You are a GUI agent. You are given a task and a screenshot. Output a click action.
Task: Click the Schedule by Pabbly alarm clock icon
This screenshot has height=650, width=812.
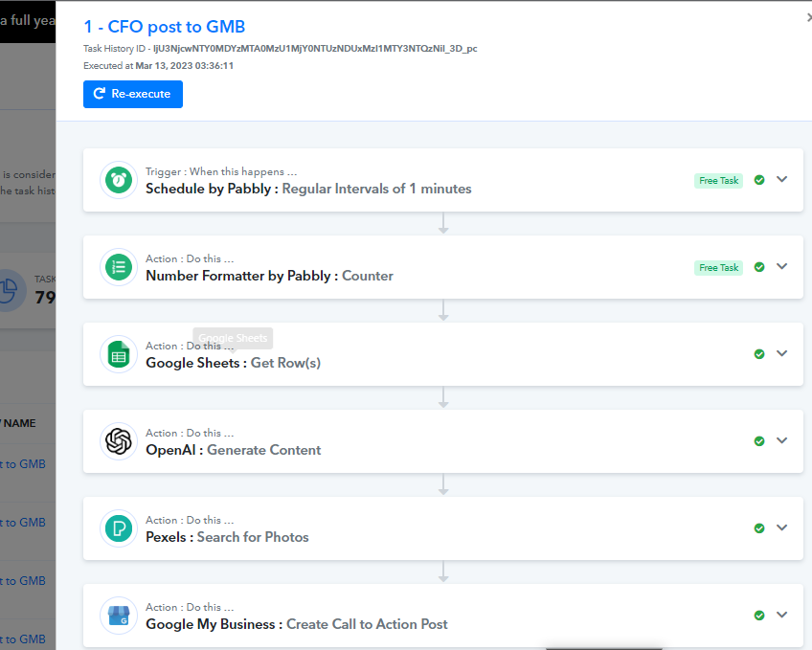click(x=119, y=180)
